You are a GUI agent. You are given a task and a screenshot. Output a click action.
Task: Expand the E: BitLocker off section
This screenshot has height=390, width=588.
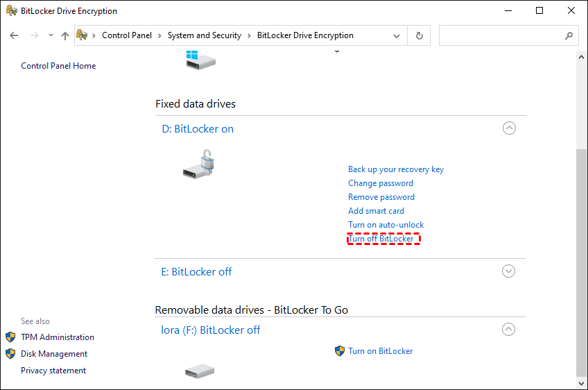[x=509, y=271]
